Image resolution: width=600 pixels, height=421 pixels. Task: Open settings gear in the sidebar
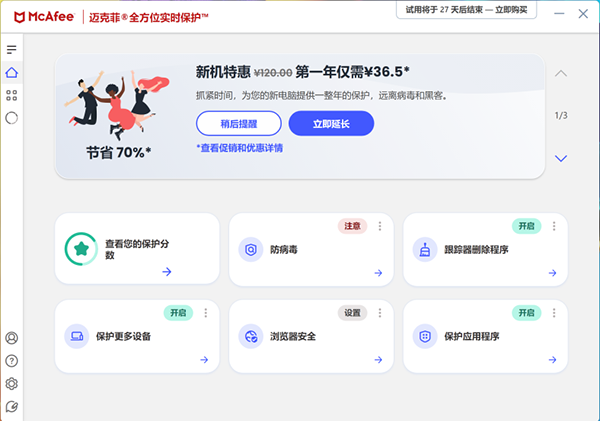click(12, 384)
